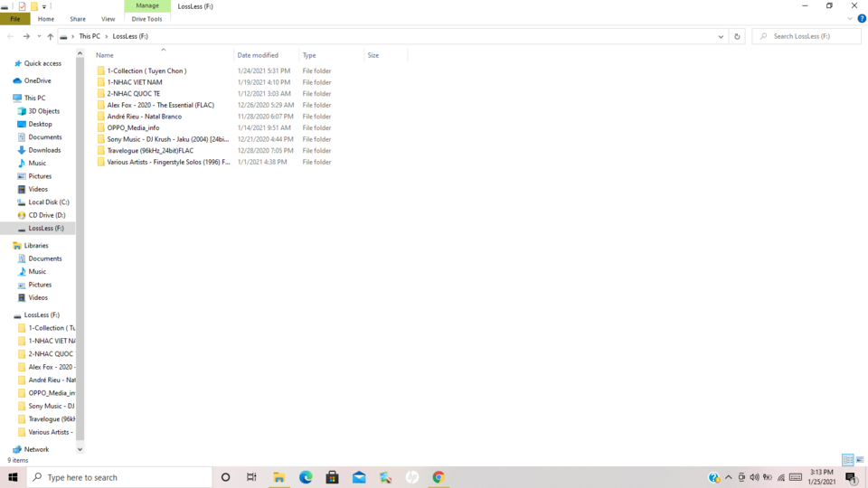
Task: Expand the address bar history dropdown
Action: (x=721, y=36)
